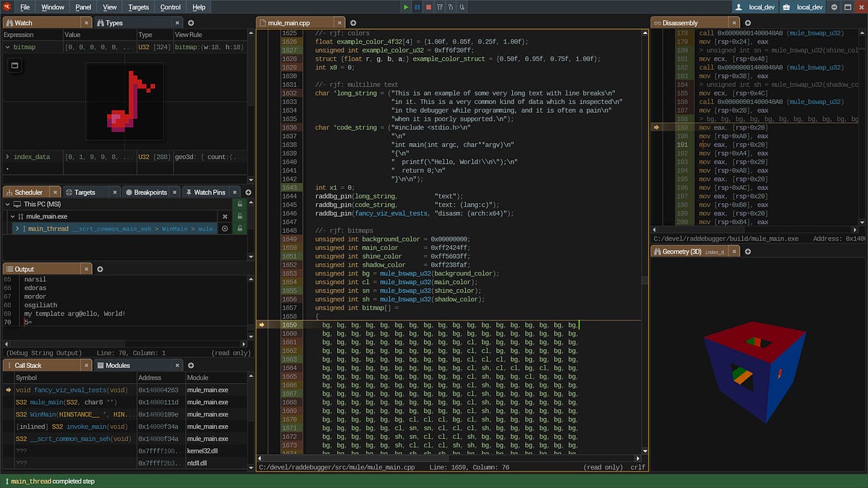Open the gear settings icon in the Output panel
This screenshot has height=488, width=868.
point(101,268)
